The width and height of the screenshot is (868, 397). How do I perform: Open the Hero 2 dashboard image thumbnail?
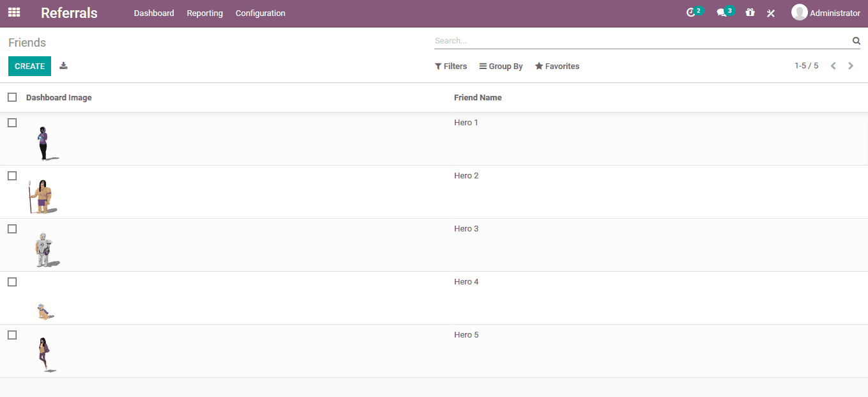coord(43,196)
